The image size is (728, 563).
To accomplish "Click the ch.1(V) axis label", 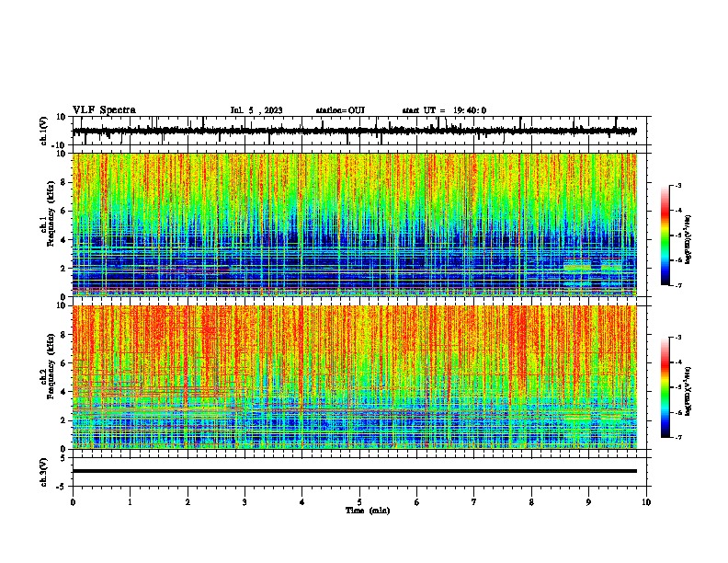I will tap(44, 131).
